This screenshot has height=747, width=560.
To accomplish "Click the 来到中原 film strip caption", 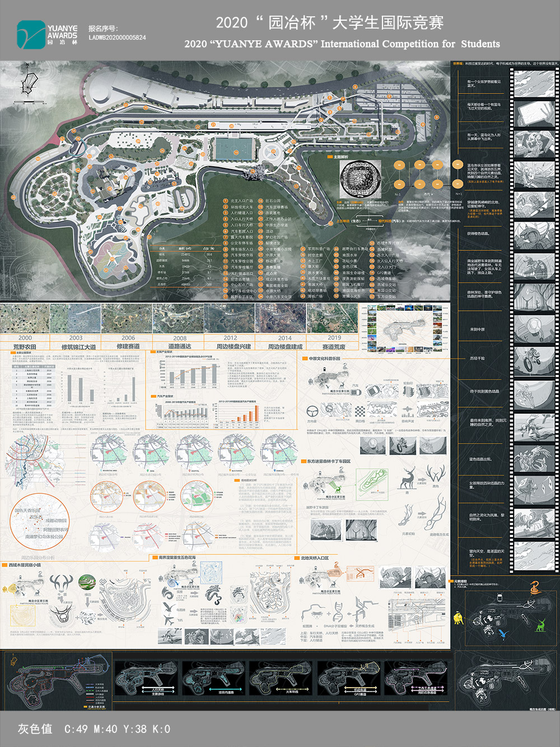I will (x=478, y=329).
